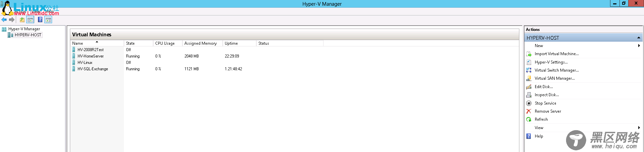Click the Off state of HV-Linux
Viewport: 644px width, 152px height.
pyautogui.click(x=128, y=63)
